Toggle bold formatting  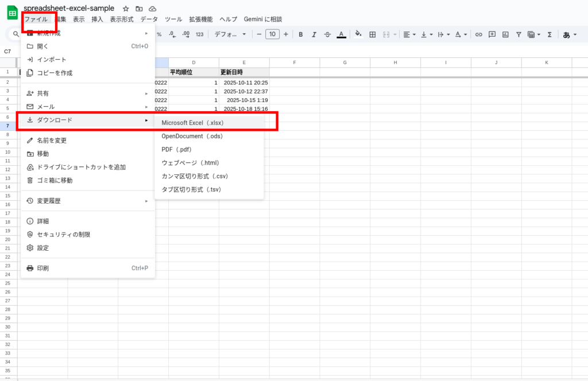tap(301, 34)
